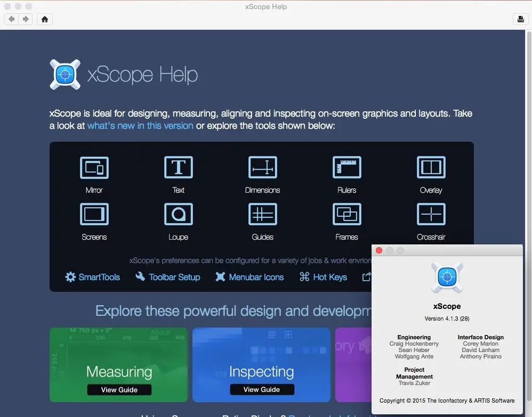Open the Hot Keys link
Image resolution: width=532 pixels, height=417 pixels.
330,277
